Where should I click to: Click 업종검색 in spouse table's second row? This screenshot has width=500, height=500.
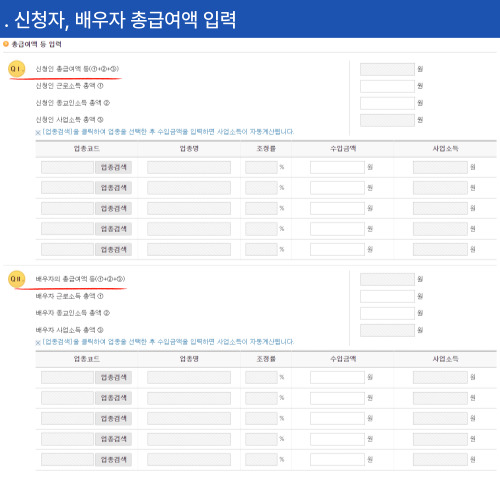[x=113, y=398]
